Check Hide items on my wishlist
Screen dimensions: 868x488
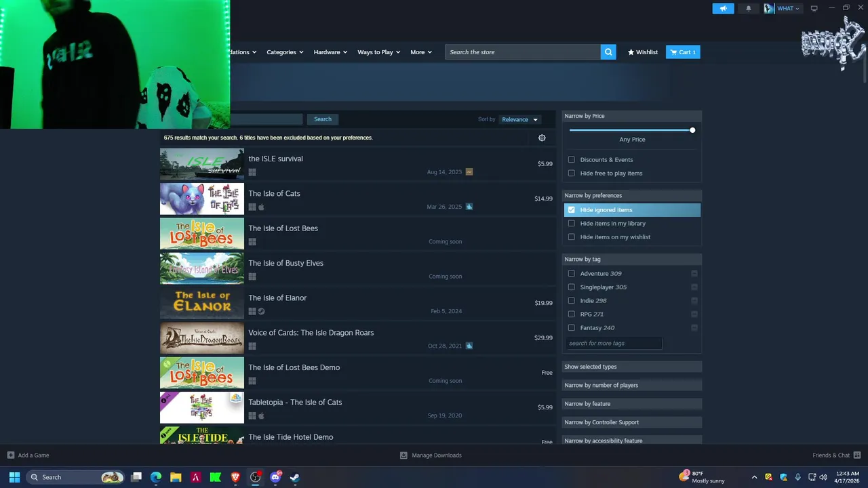572,237
